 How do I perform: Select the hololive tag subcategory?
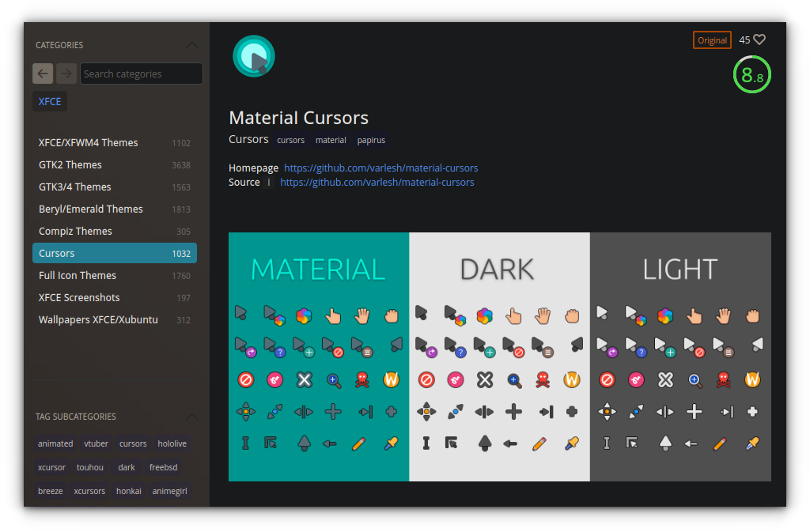click(172, 443)
